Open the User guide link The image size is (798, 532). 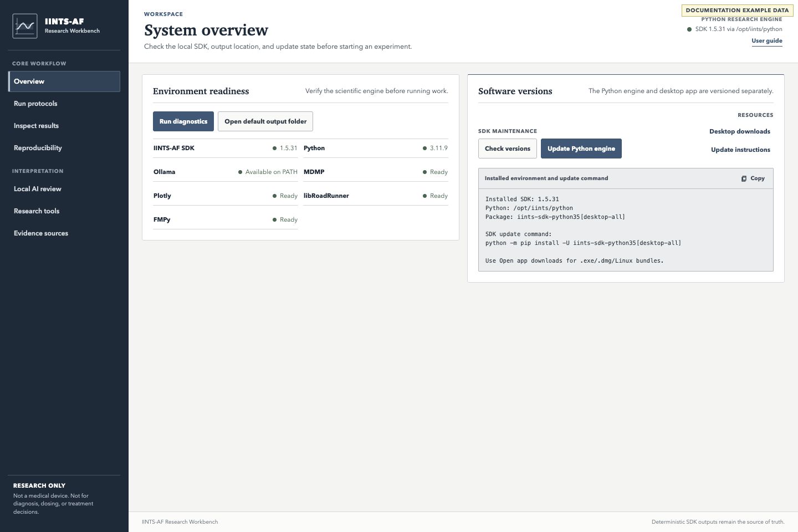pos(767,41)
